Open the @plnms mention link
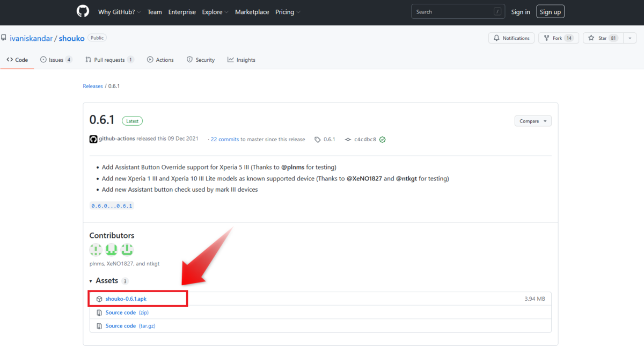644x348 pixels. pyautogui.click(x=292, y=167)
